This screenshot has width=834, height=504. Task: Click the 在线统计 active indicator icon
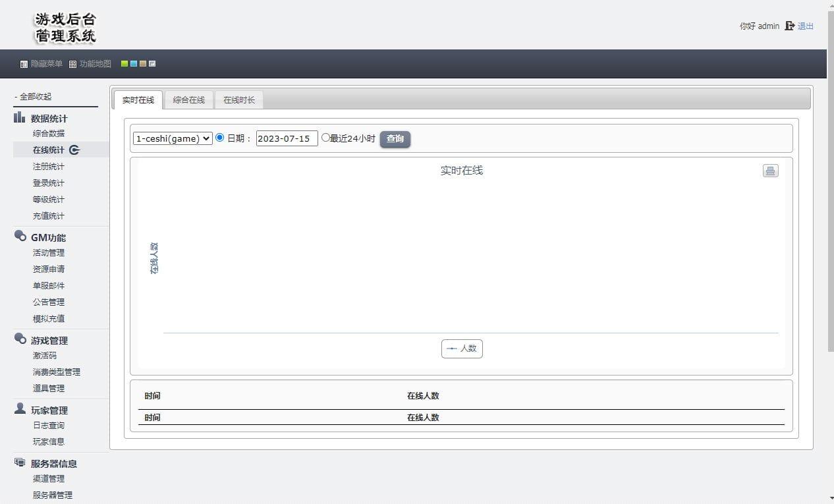pos(74,150)
